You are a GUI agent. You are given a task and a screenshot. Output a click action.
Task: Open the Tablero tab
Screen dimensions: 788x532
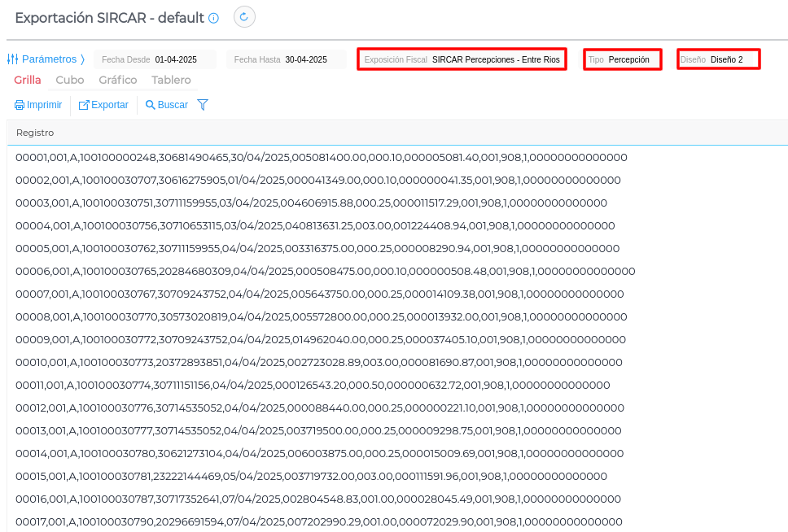(x=171, y=80)
